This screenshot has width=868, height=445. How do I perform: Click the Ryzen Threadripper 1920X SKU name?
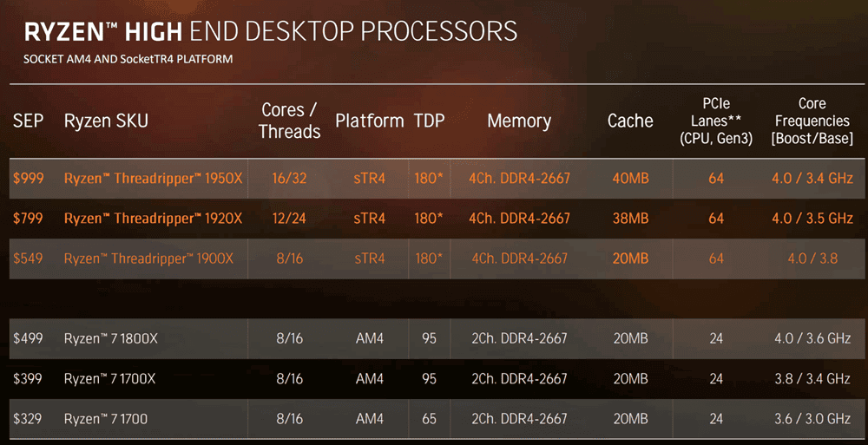pyautogui.click(x=154, y=219)
